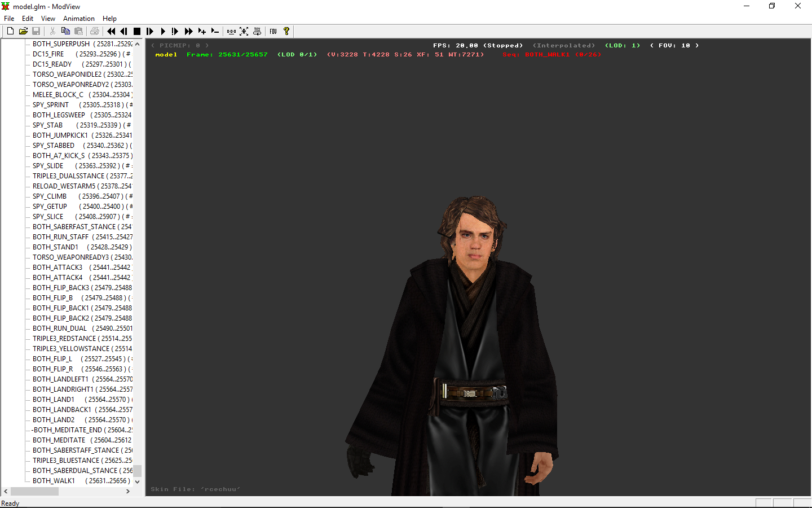Click the FOV toolbar button
The image size is (812, 508).
tap(273, 31)
